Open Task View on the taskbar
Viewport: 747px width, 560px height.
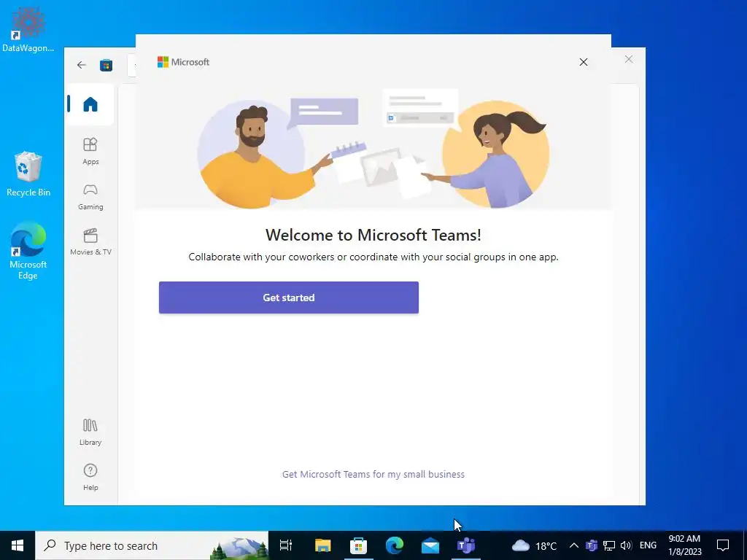(x=286, y=545)
